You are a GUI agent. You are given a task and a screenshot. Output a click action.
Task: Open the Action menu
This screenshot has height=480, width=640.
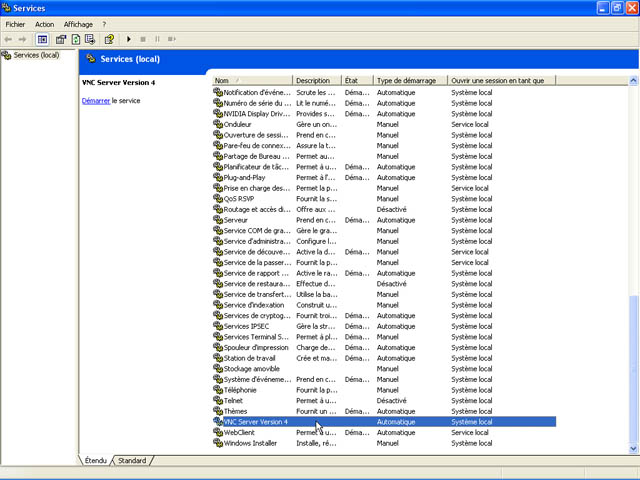point(44,24)
